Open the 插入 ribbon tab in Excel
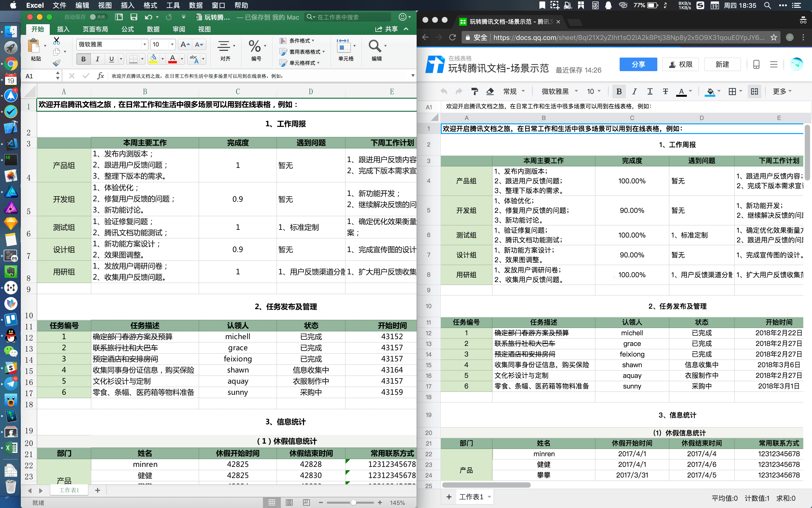Screen dimensions: 812x508 [x=63, y=29]
